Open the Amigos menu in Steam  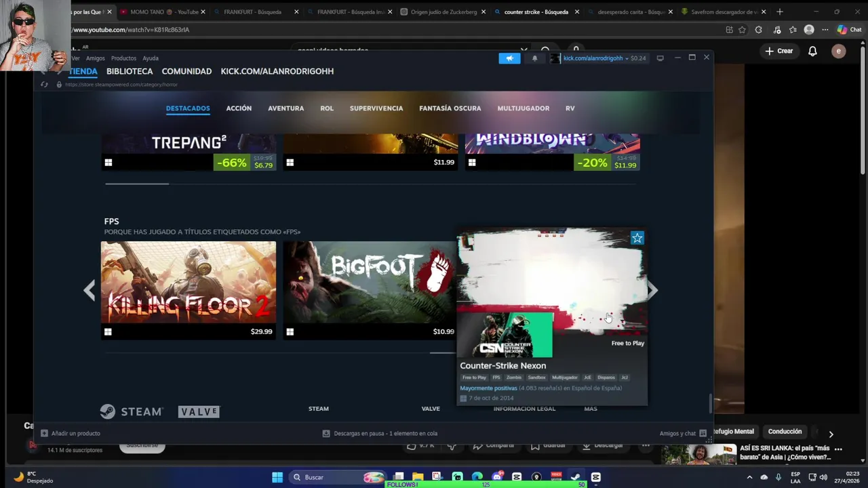click(95, 58)
